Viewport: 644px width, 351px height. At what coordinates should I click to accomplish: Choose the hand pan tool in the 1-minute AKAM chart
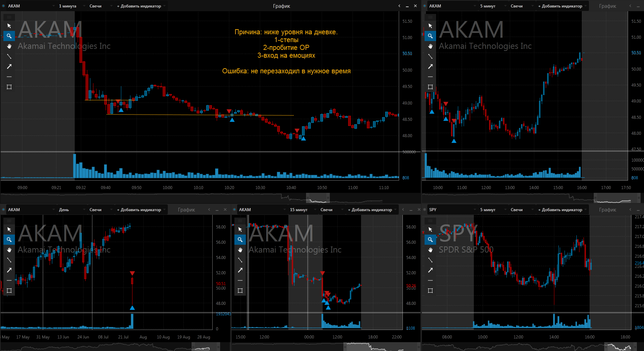click(9, 46)
